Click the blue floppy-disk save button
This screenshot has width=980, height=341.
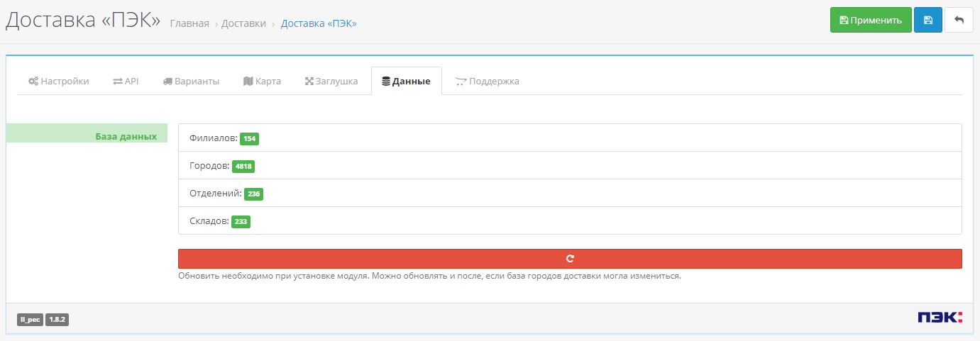click(928, 20)
